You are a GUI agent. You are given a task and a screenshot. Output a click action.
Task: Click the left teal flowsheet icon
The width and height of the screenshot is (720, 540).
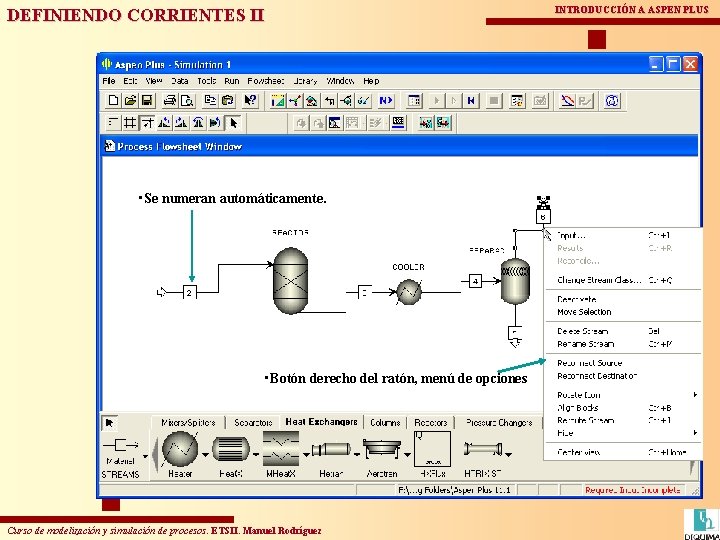[x=426, y=123]
